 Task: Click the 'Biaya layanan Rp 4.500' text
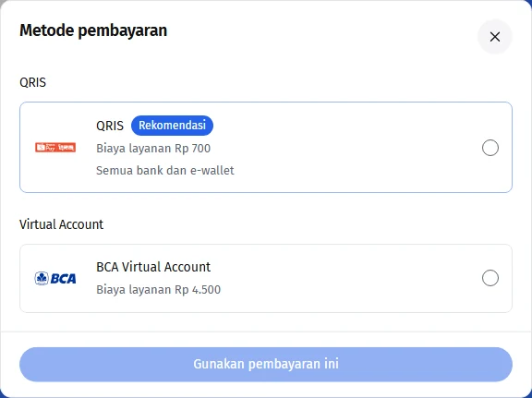pyautogui.click(x=159, y=290)
